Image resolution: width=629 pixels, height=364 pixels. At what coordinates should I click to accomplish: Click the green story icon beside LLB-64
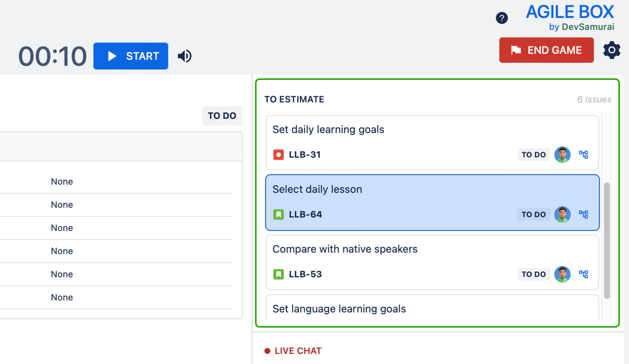pyautogui.click(x=278, y=215)
